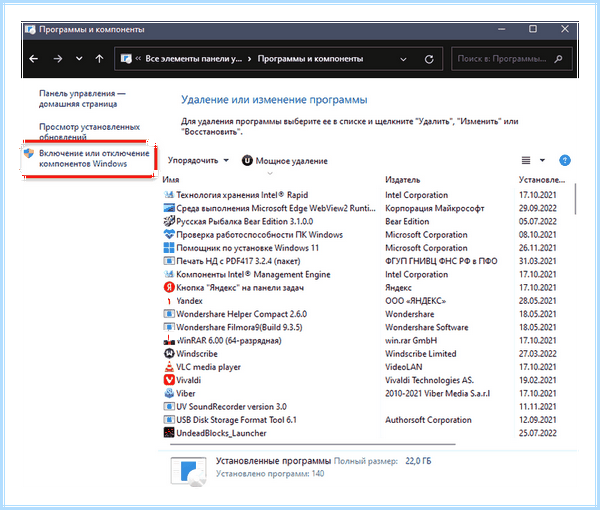Go forward with the right arrow button
The height and width of the screenshot is (510, 600).
58,59
